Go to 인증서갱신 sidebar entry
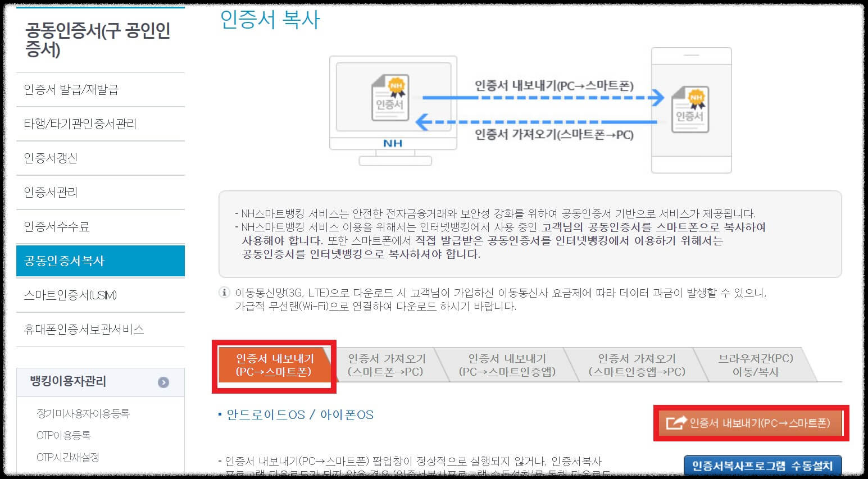This screenshot has height=479, width=868. 100,158
